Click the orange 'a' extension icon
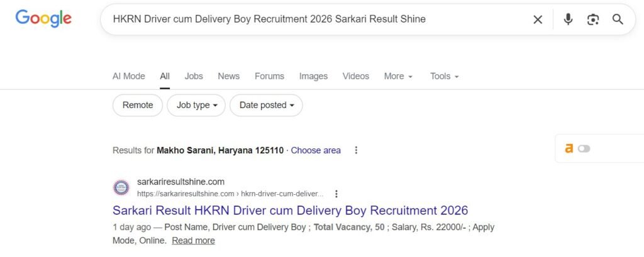Screen dimensions: 644x257 (x=569, y=148)
